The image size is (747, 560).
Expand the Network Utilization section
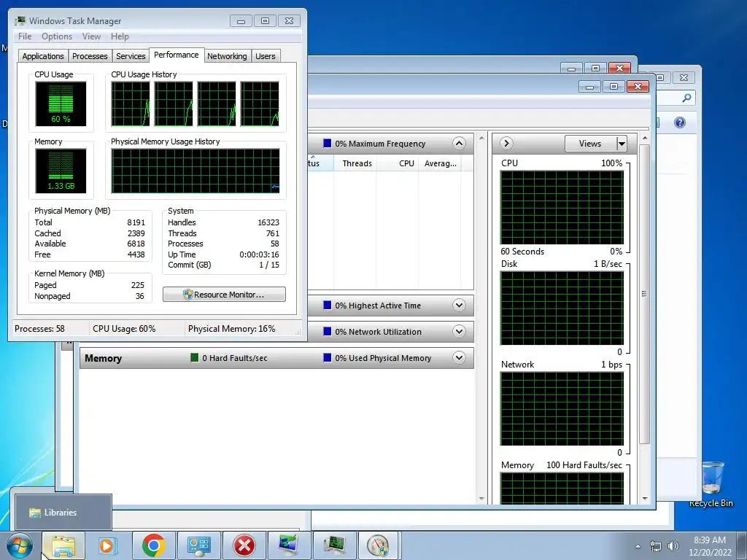459,332
